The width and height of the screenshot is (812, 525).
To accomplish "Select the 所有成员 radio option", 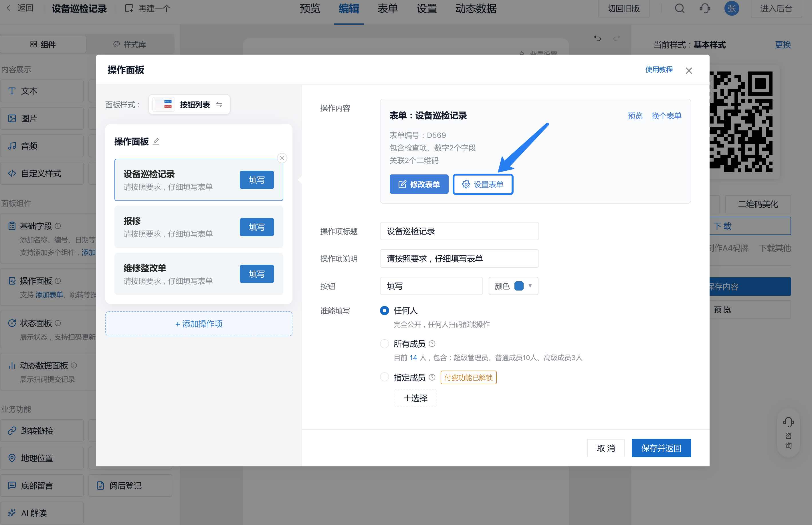I will pos(384,344).
